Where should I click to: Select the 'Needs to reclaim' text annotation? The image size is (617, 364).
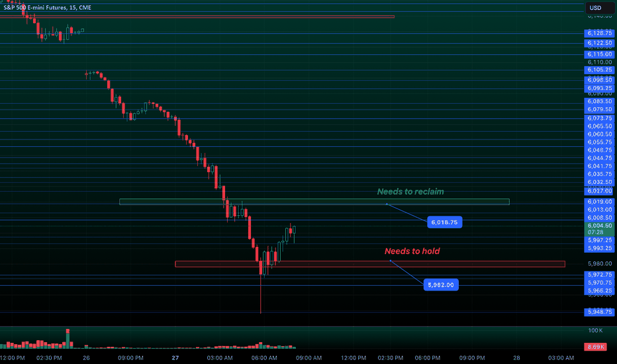[410, 192]
